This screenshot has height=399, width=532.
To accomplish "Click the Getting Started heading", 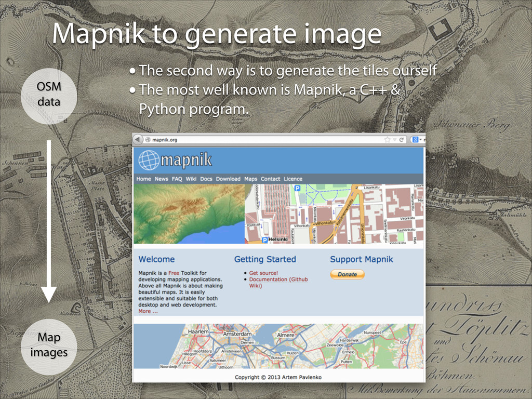I will (265, 259).
